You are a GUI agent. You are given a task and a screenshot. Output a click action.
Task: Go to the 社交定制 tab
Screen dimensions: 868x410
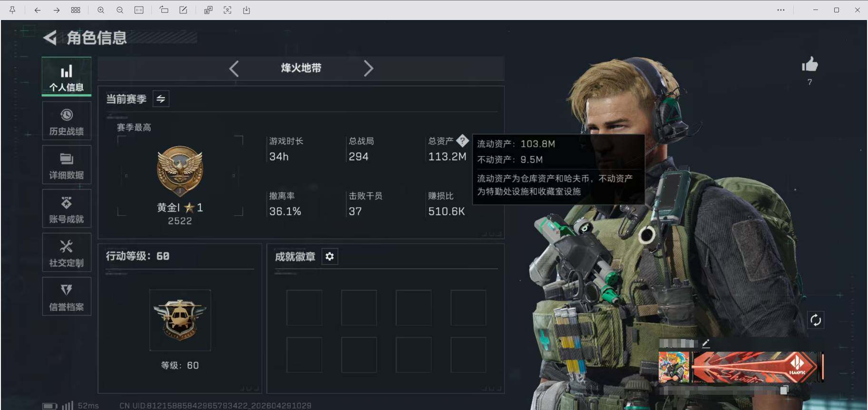[x=67, y=253]
